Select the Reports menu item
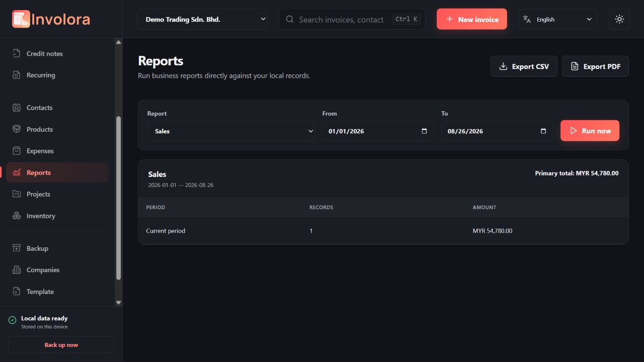The height and width of the screenshot is (362, 644). click(x=57, y=172)
